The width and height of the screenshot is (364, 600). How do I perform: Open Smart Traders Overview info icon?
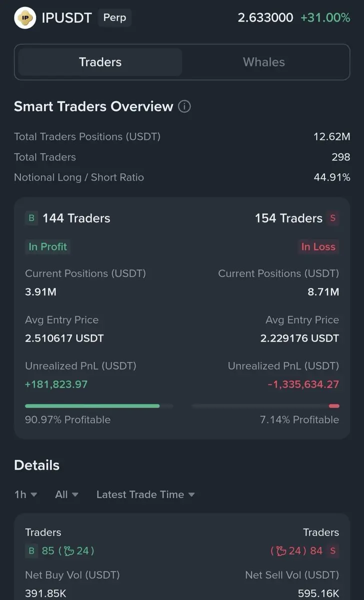point(184,106)
